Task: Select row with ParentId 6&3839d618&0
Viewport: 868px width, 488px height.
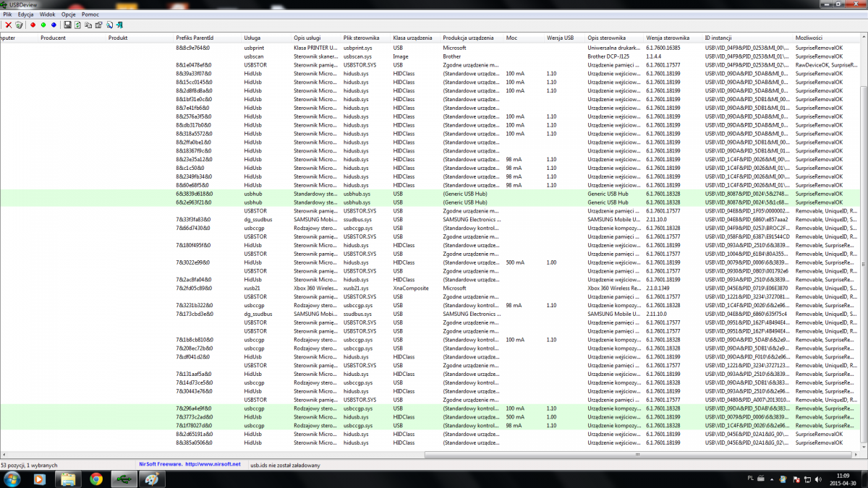Action: point(430,194)
